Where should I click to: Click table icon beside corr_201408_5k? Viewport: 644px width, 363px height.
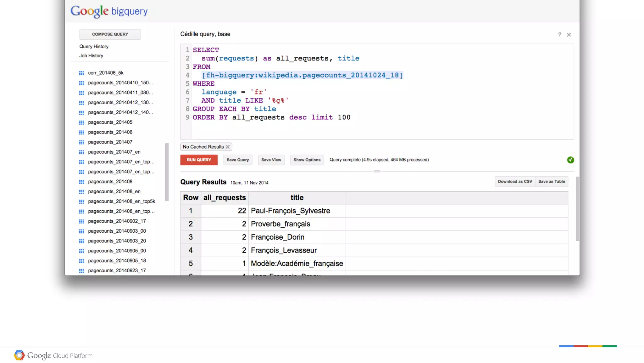81,73
